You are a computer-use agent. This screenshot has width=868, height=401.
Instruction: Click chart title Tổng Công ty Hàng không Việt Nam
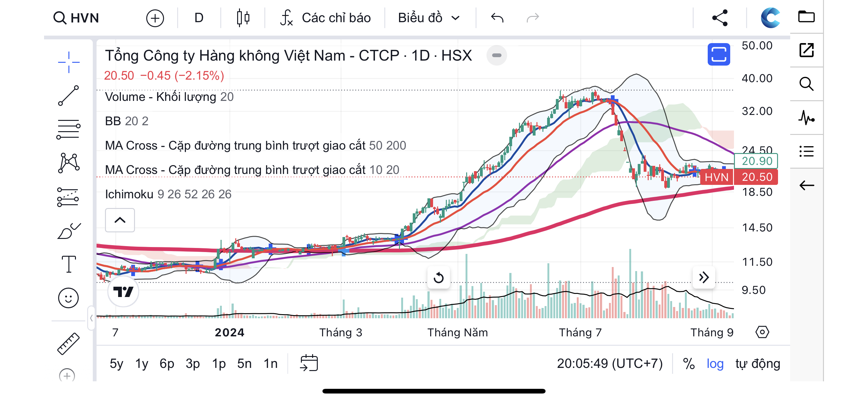click(x=225, y=55)
